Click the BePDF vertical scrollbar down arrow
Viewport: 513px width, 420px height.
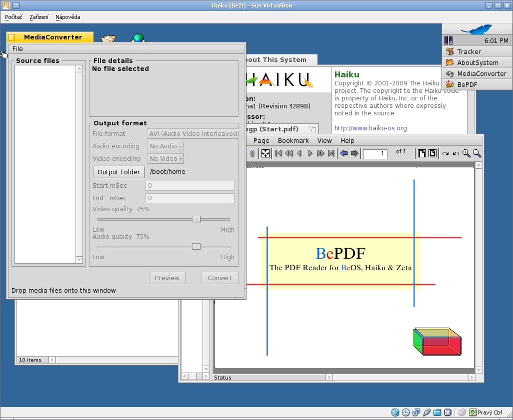[478, 370]
